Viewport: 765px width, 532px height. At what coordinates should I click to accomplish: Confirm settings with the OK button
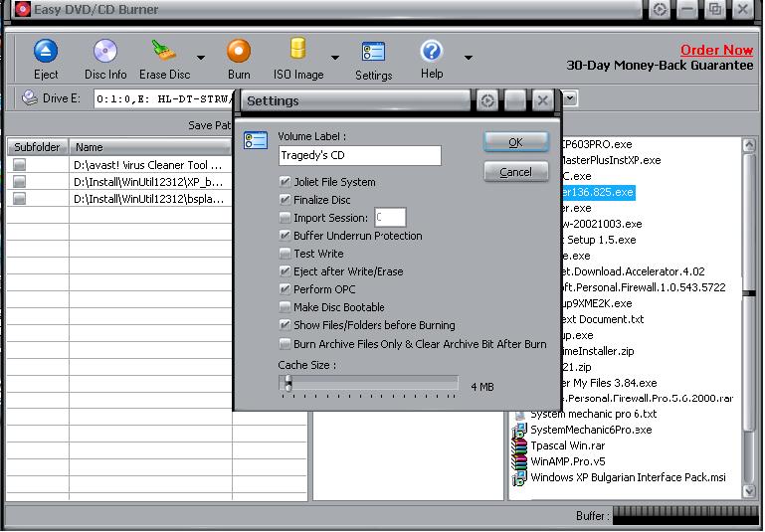(516, 142)
